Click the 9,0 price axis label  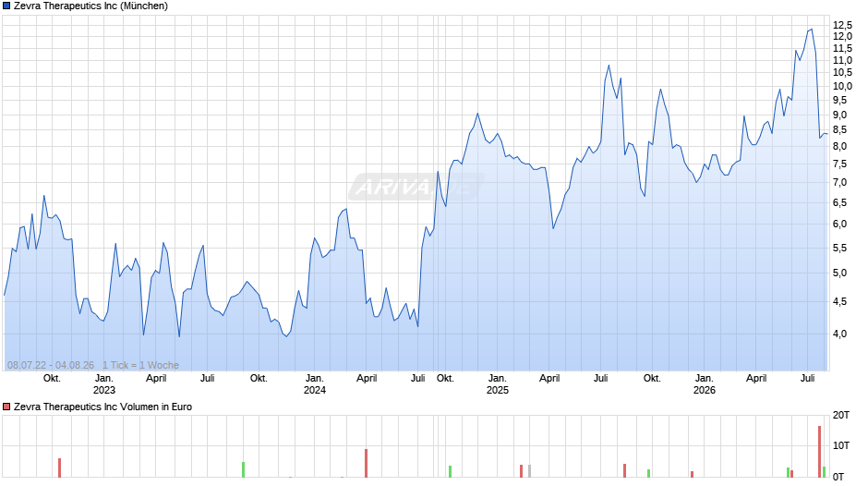(x=839, y=115)
